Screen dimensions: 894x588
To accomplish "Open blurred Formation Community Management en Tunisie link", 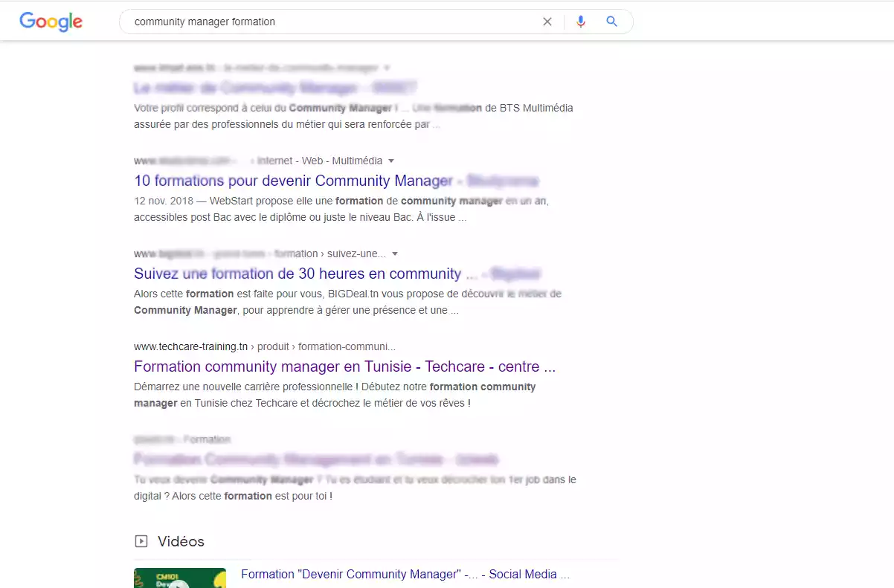I will tap(316, 459).
